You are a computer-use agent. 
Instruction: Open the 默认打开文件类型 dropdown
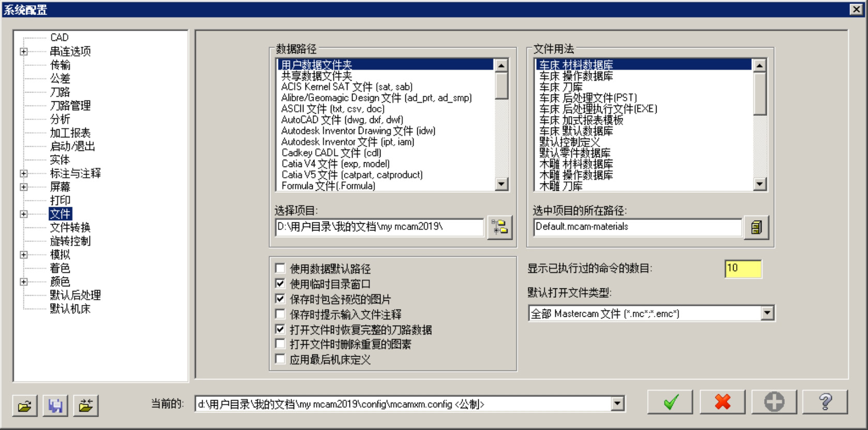[767, 313]
